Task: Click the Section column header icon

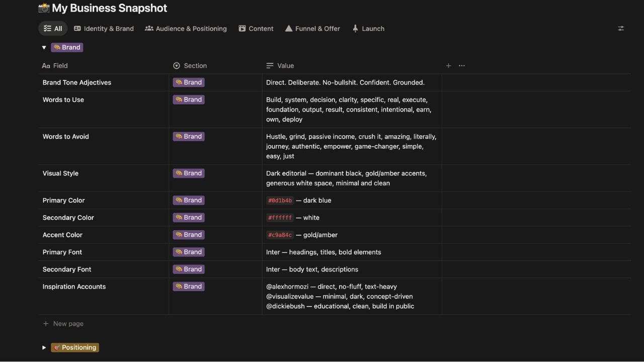Action: tap(176, 66)
